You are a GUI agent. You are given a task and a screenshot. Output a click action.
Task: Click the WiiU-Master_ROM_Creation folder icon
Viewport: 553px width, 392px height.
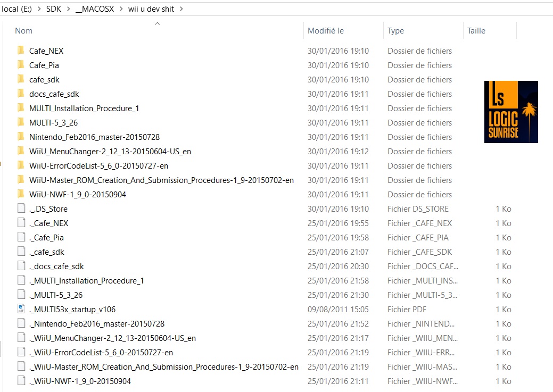point(21,180)
